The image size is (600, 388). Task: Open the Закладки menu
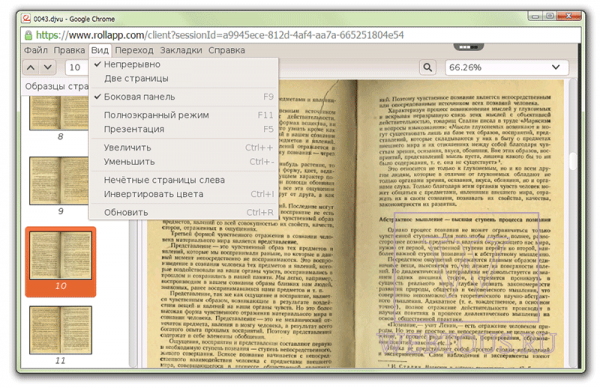click(181, 50)
